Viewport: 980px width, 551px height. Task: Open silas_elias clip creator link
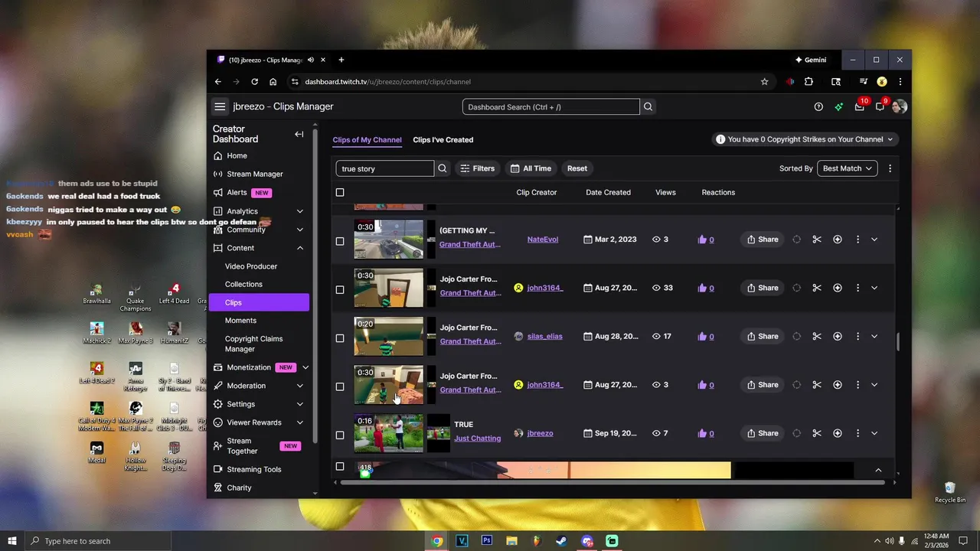coord(544,336)
